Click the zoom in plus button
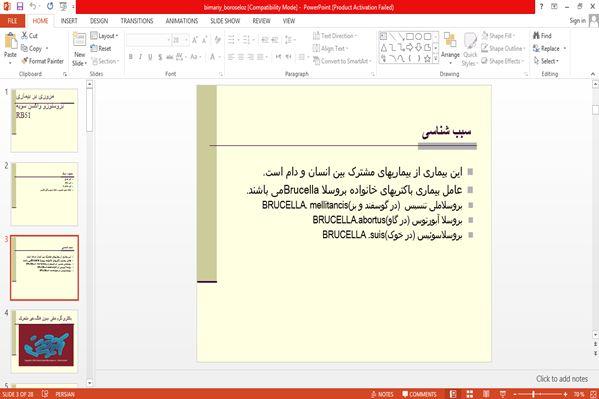599x399 pixels. [x=565, y=394]
